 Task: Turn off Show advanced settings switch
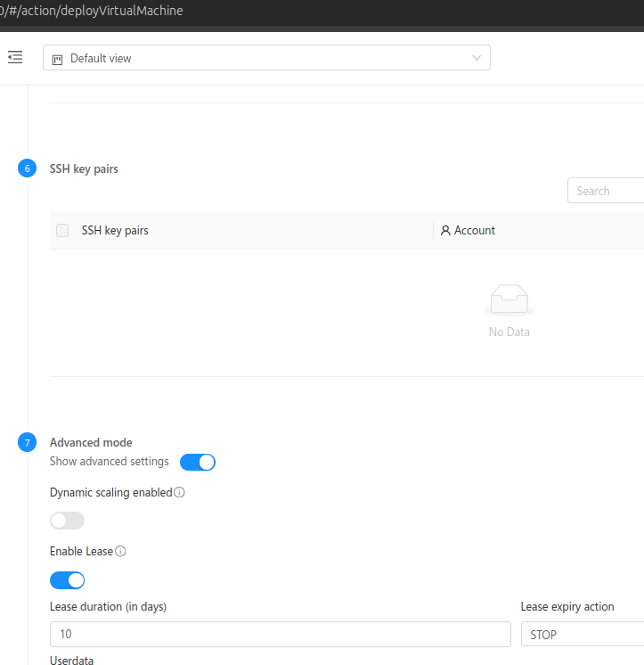tap(198, 462)
